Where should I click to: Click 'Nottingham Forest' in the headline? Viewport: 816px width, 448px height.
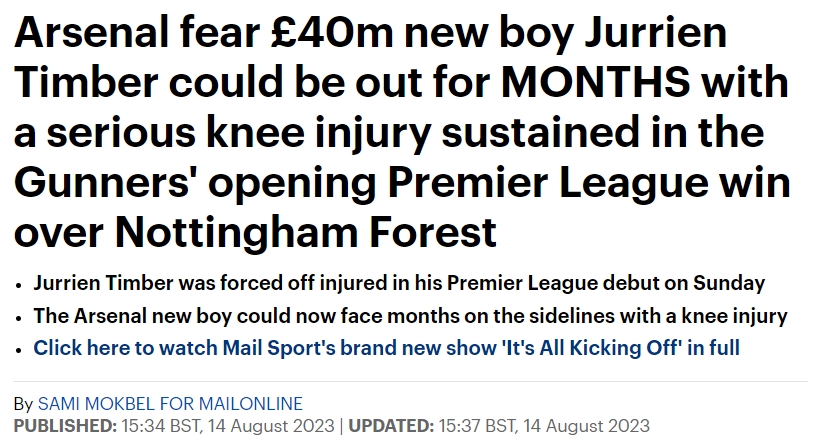(x=305, y=232)
